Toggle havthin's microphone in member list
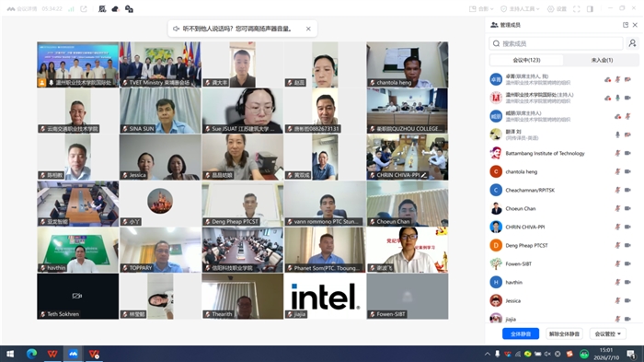 pos(617,282)
